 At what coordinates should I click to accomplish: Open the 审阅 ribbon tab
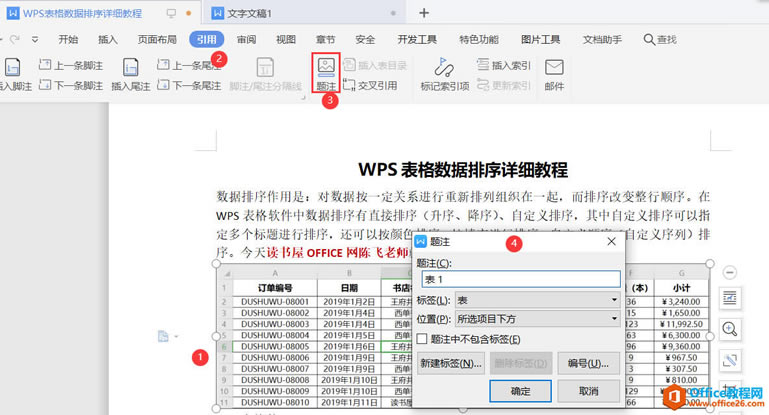pyautogui.click(x=246, y=40)
